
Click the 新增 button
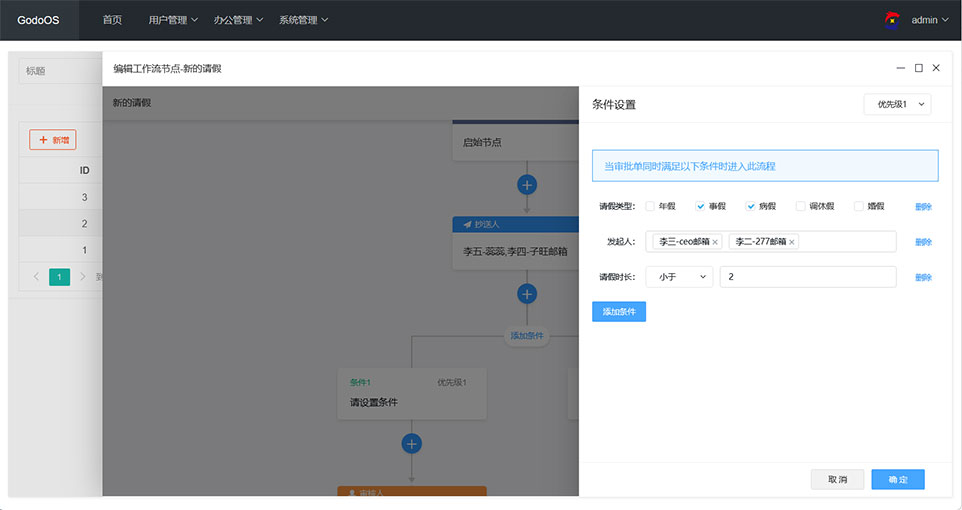click(53, 140)
